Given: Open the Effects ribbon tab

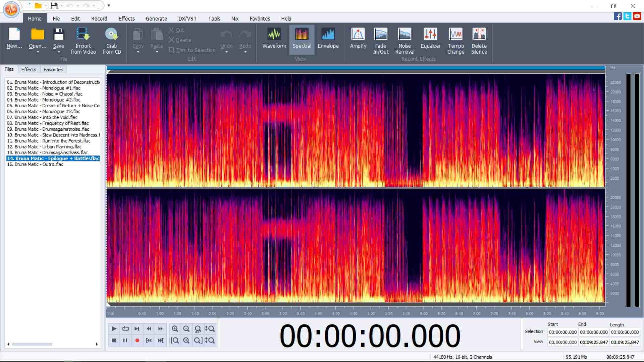Looking at the screenshot, I should click(x=126, y=19).
